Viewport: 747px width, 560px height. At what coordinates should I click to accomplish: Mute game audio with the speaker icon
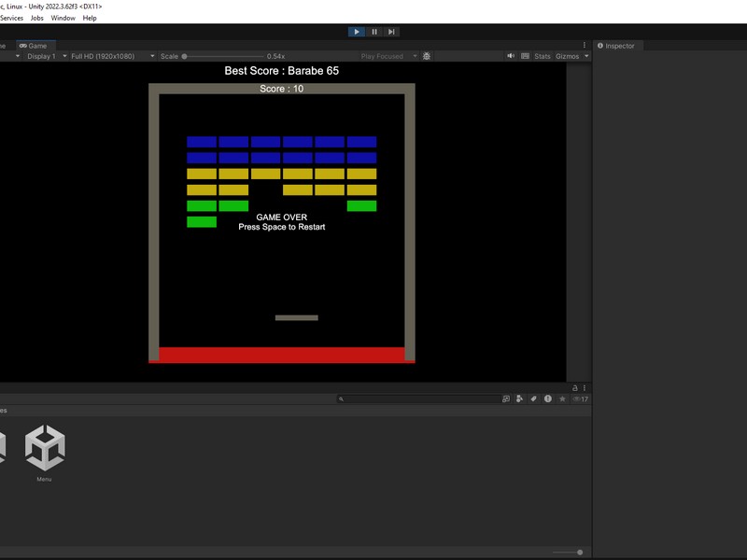click(511, 56)
